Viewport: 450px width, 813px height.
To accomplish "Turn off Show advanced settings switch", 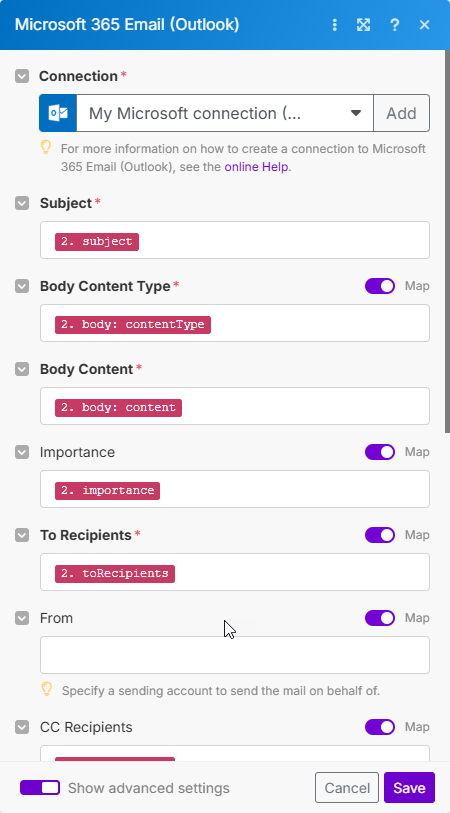I will coord(40,788).
